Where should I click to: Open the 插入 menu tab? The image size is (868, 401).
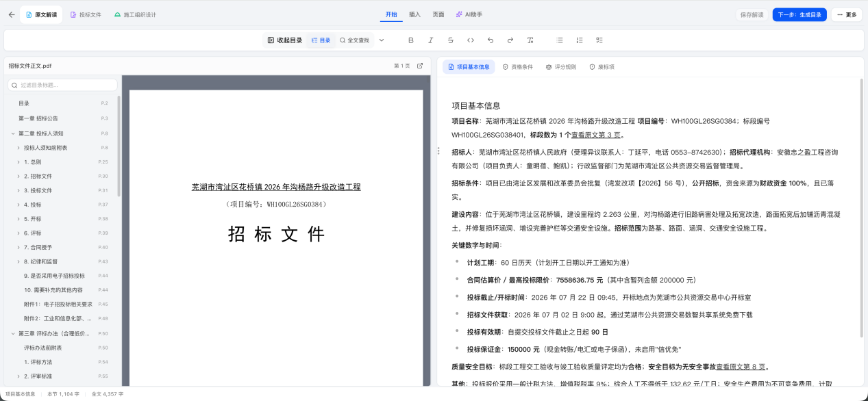point(414,14)
